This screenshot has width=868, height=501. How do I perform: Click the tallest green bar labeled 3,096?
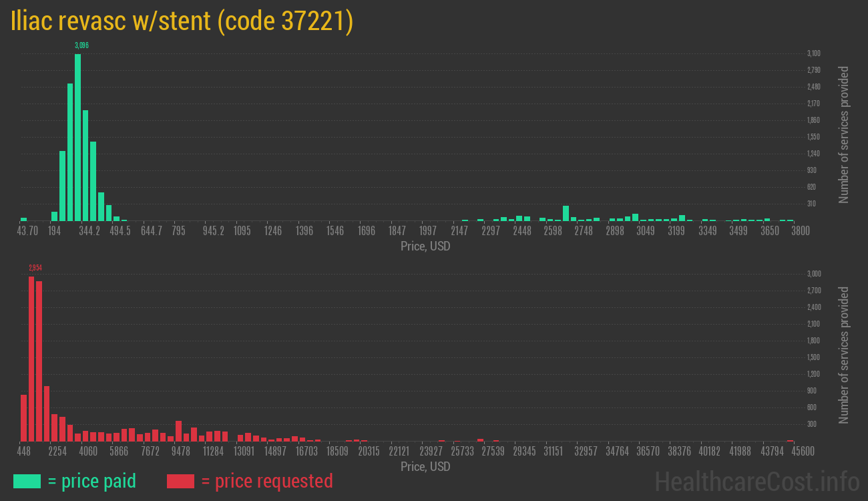click(x=77, y=137)
